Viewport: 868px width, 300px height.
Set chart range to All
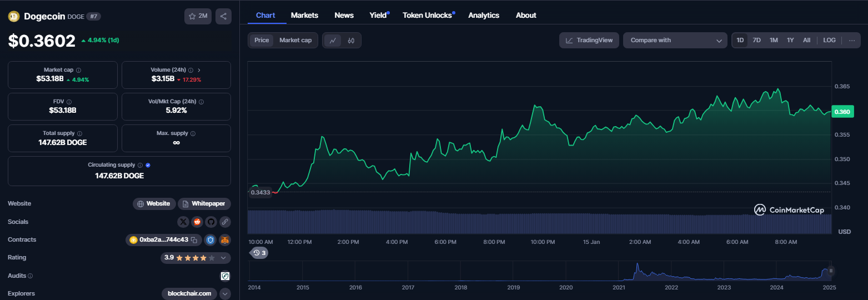(806, 40)
